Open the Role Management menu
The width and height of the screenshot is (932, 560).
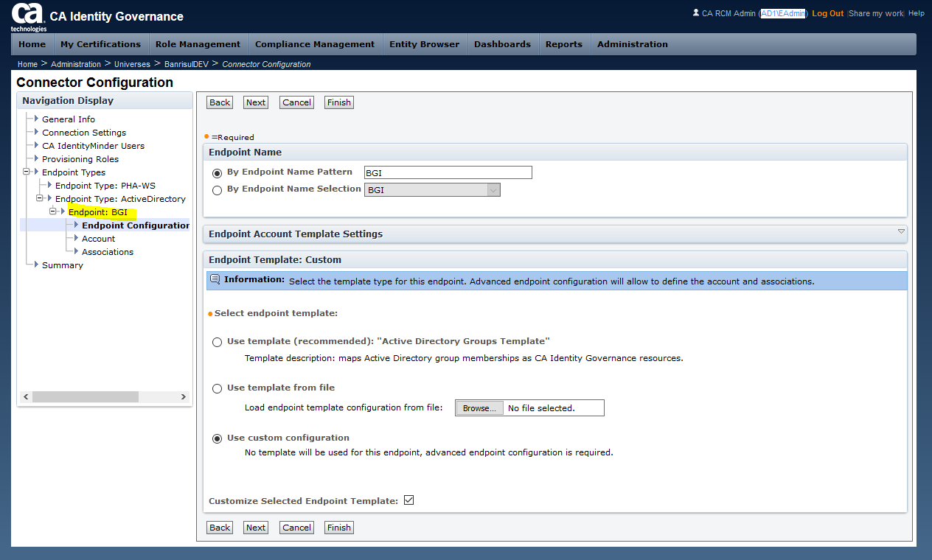pos(198,44)
